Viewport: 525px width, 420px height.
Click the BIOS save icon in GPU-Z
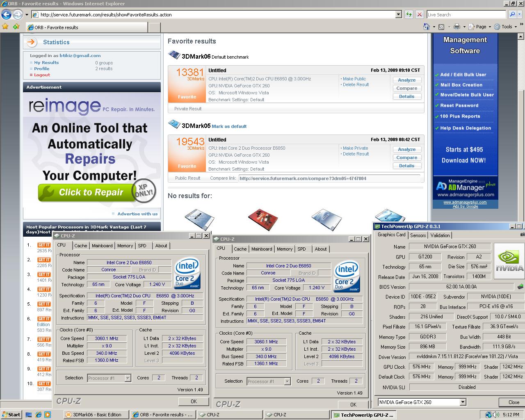tap(520, 287)
